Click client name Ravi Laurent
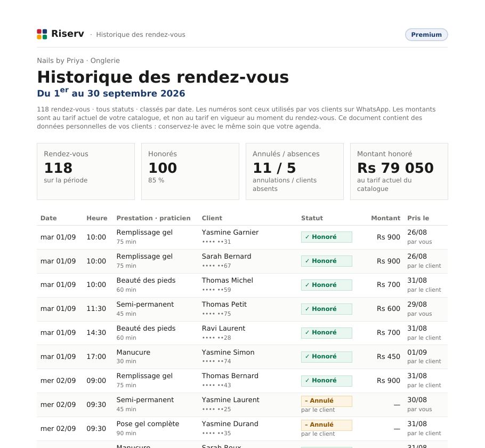 point(223,328)
